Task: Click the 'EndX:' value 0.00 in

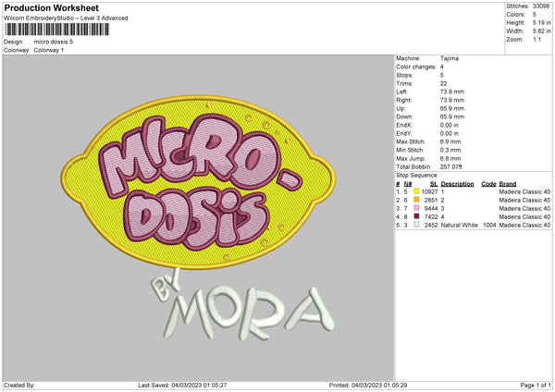Action: click(450, 125)
